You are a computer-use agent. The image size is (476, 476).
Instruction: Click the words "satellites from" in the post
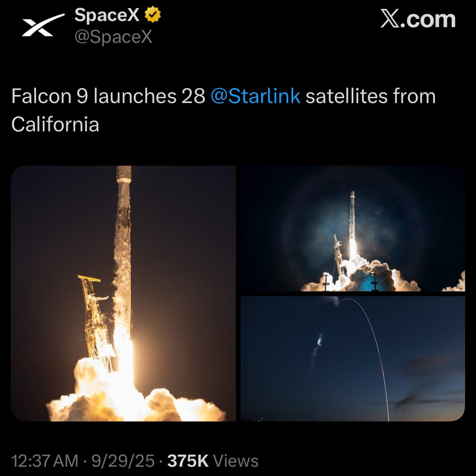pyautogui.click(x=370, y=97)
